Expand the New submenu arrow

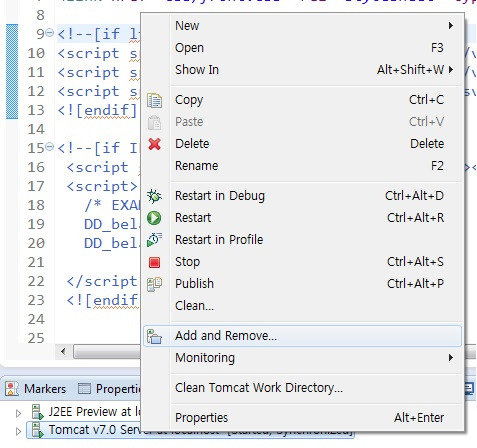pos(451,26)
